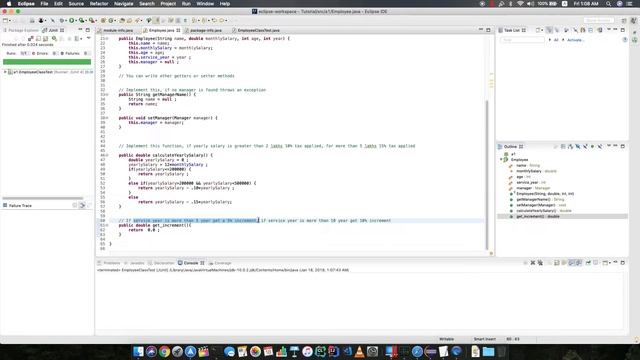Toggle Show Console on Standard Out change
This screenshot has height=360, width=640.
point(571,263)
